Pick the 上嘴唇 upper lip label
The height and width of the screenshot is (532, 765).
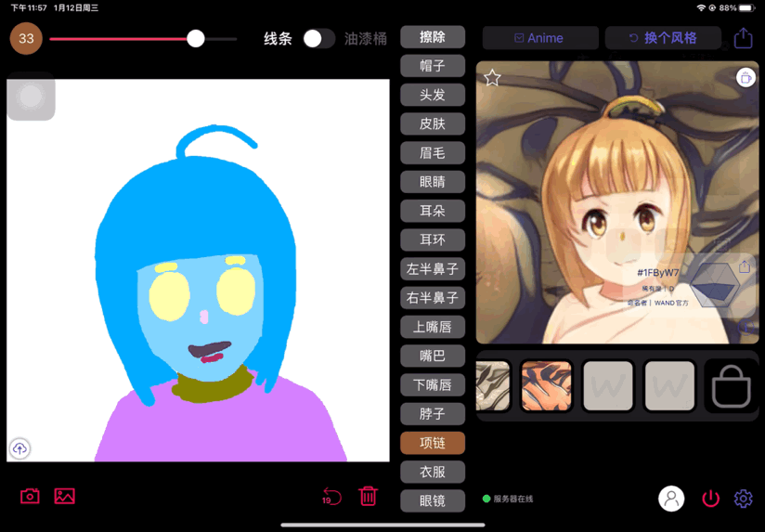click(433, 327)
